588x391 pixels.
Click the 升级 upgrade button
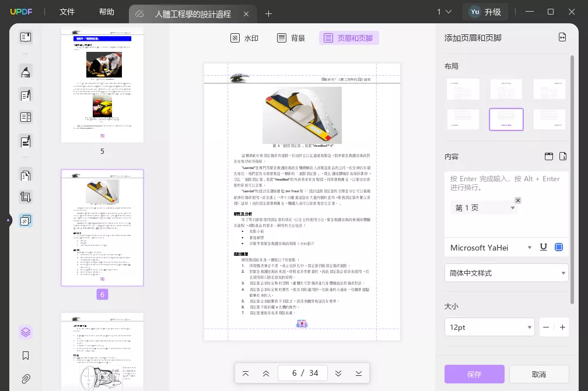pos(485,12)
